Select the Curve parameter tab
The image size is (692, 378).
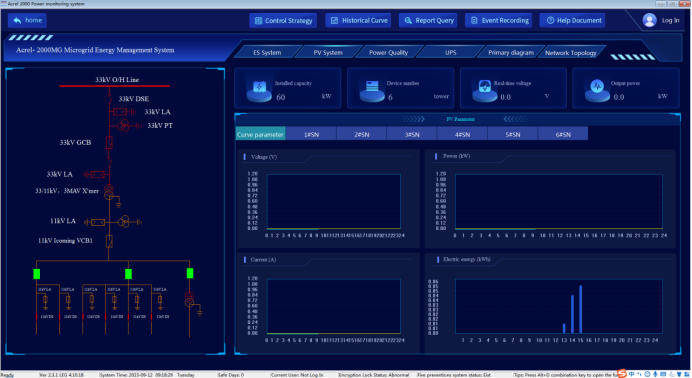[260, 134]
